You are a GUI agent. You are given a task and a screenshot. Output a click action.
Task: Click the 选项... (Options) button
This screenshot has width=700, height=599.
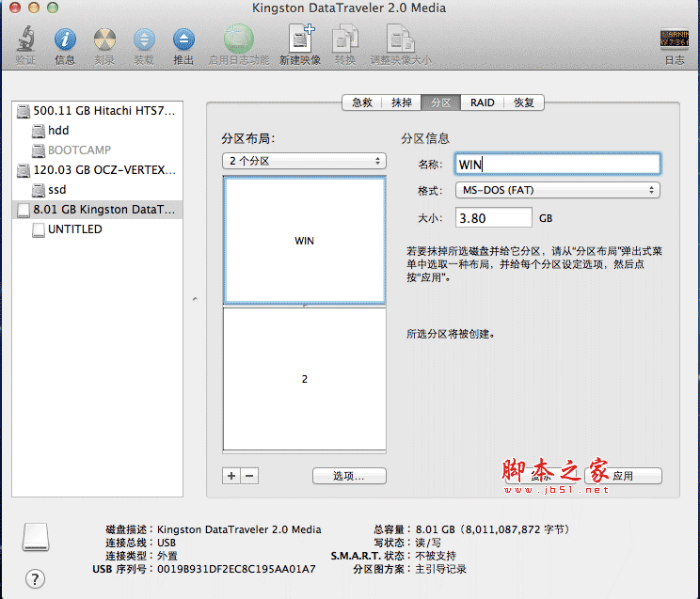tap(349, 476)
